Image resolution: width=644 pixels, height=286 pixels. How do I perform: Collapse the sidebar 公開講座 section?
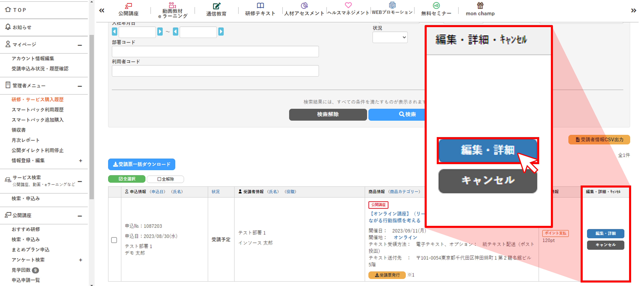(x=80, y=216)
